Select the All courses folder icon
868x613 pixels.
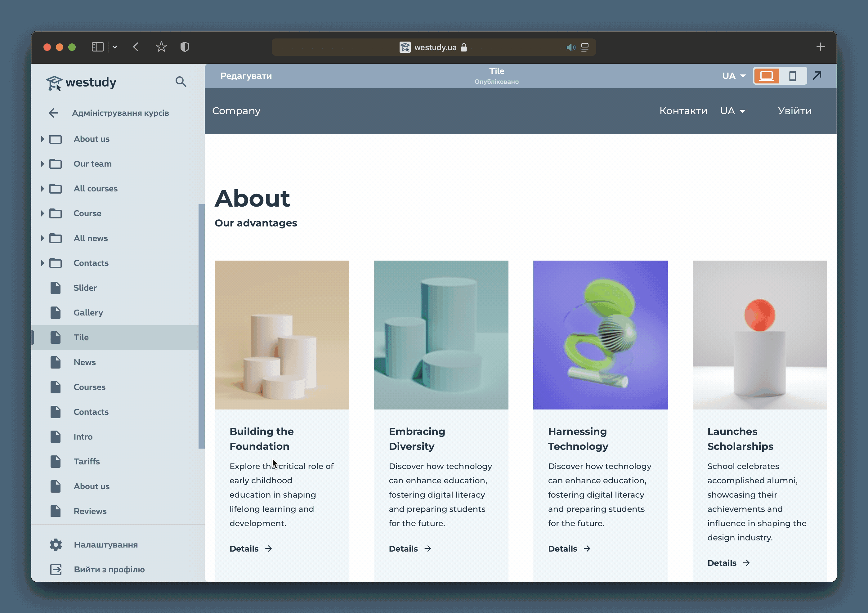[x=56, y=189]
